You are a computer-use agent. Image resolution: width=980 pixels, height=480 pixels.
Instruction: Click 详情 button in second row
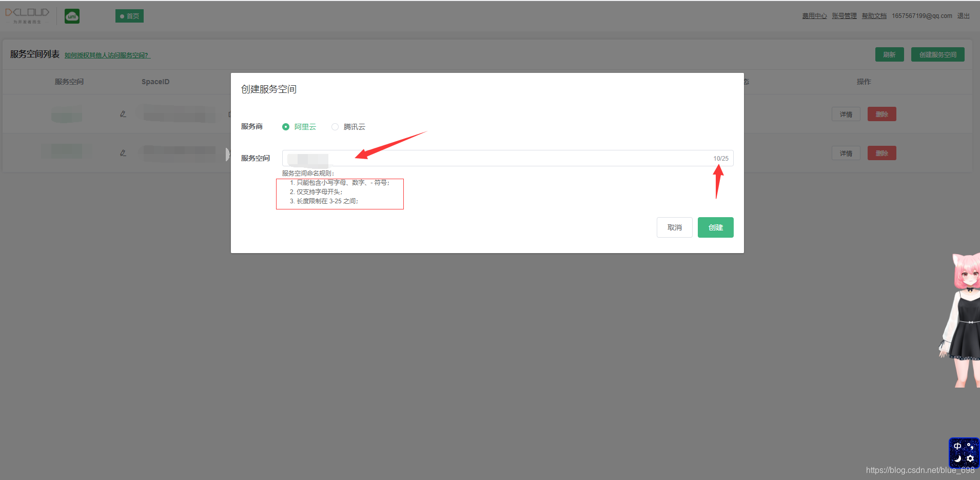coord(846,153)
